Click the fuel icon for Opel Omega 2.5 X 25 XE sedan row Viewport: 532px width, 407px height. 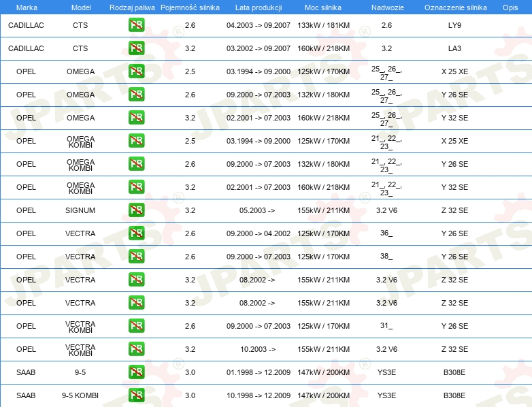coord(136,71)
